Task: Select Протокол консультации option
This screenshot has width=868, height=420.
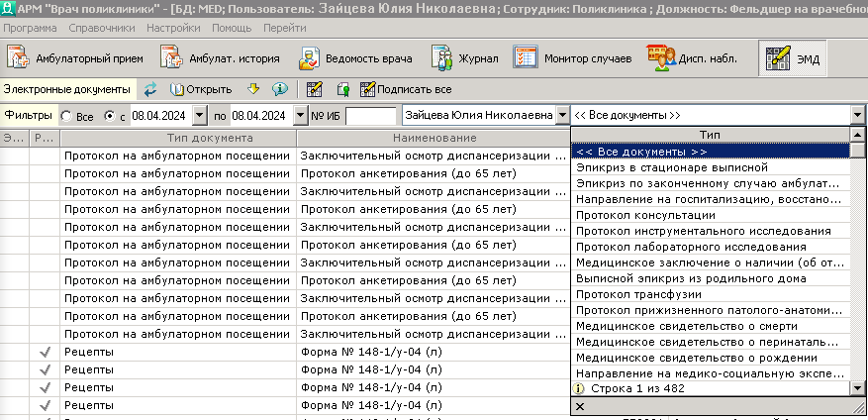Action: [711, 215]
